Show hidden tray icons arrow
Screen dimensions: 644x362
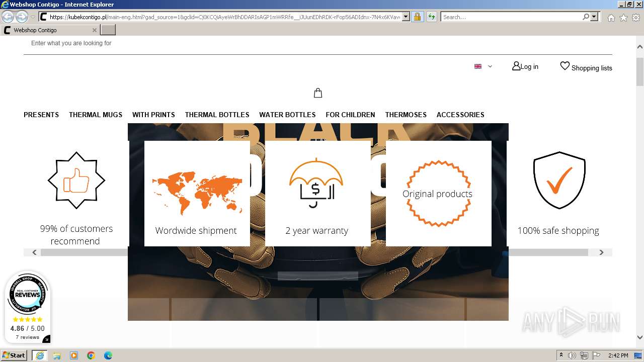tap(561, 355)
